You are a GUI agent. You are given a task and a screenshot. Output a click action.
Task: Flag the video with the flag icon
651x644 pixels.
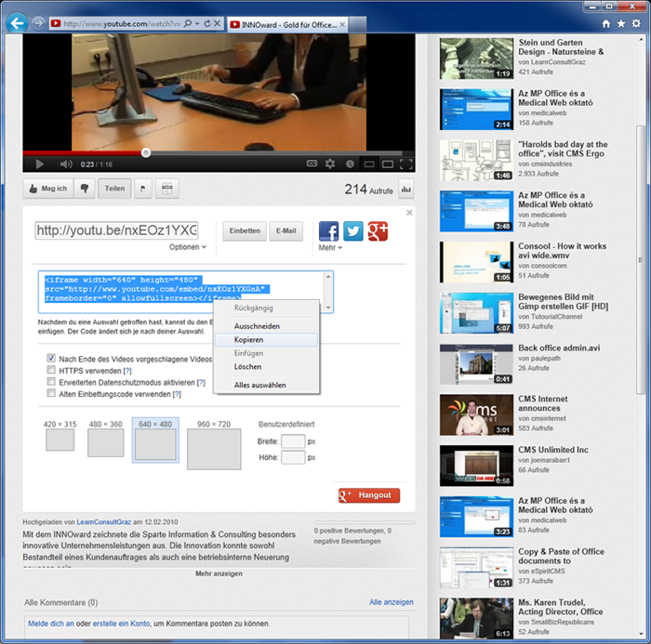[x=143, y=189]
